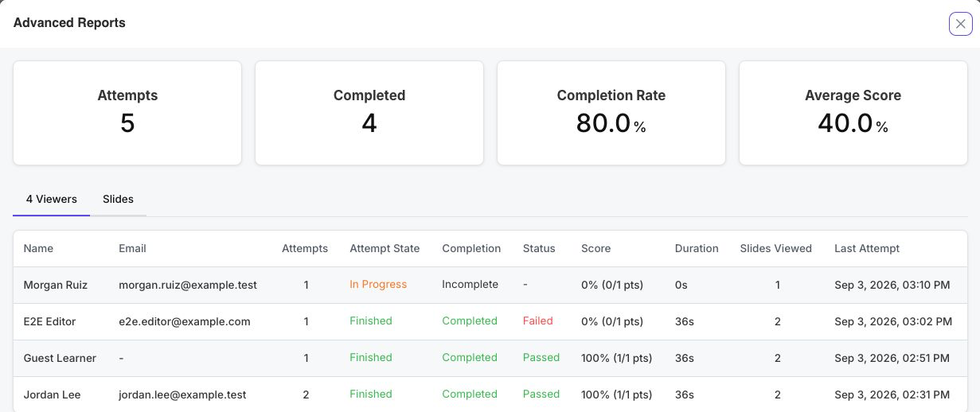980x412 pixels.
Task: Select the 4 Viewers tab
Action: pyautogui.click(x=52, y=199)
